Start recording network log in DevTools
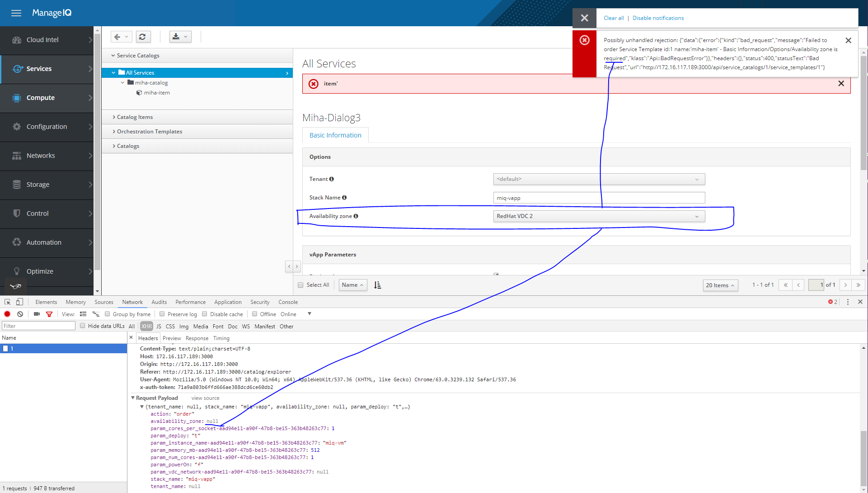Image resolution: width=868 pixels, height=493 pixels. (7, 314)
